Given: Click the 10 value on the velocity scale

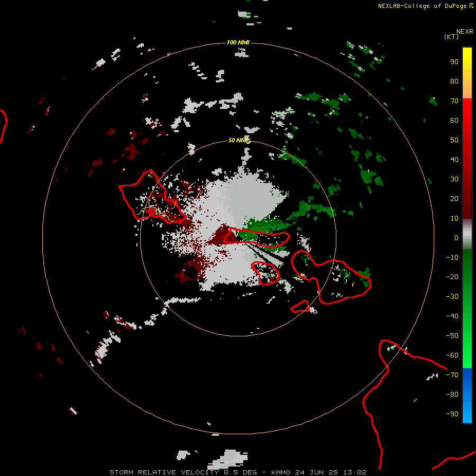Looking at the screenshot, I should pyautogui.click(x=454, y=218).
